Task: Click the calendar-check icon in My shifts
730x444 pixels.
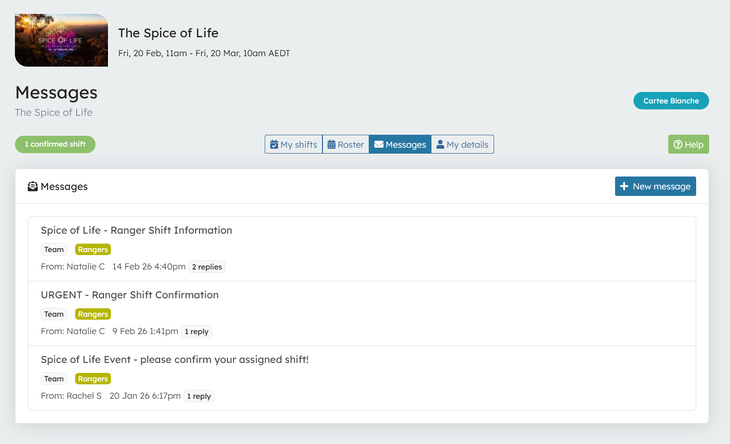Action: 274,145
